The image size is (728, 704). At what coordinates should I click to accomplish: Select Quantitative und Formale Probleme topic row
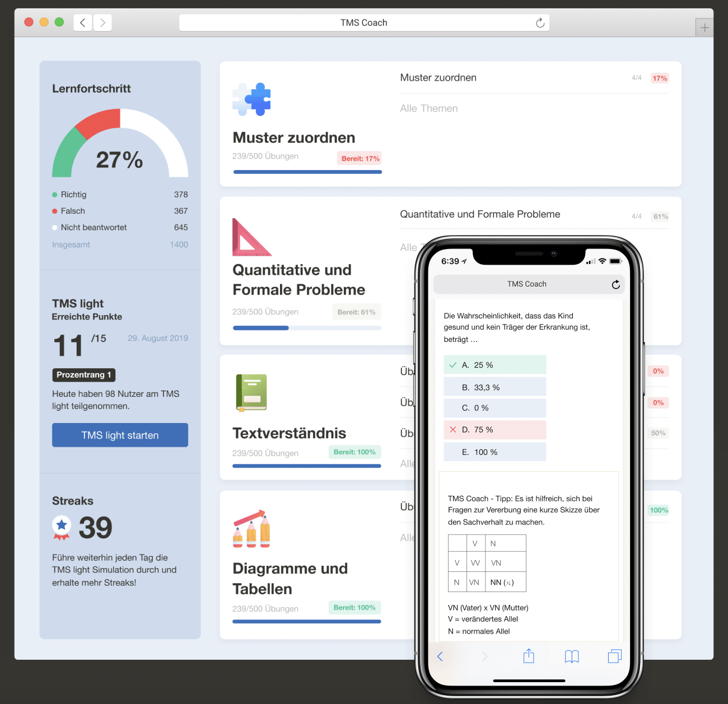click(534, 214)
